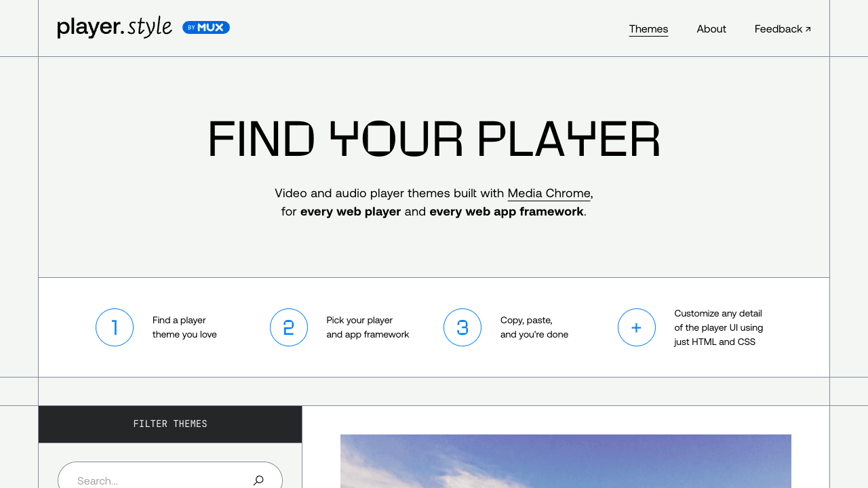Open the BY MUX badge
Viewport: 868px width, 488px height.
pyautogui.click(x=206, y=28)
